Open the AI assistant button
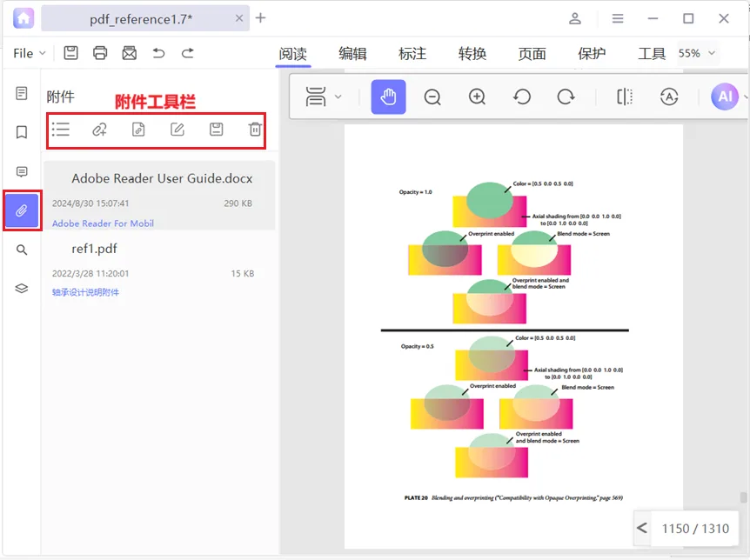 point(725,97)
